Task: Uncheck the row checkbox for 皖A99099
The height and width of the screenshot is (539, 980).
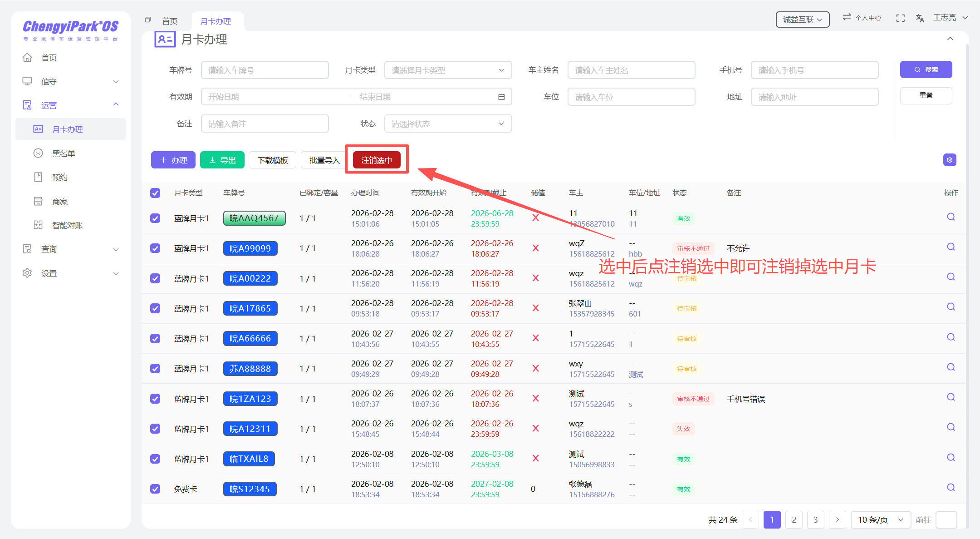Action: click(155, 248)
